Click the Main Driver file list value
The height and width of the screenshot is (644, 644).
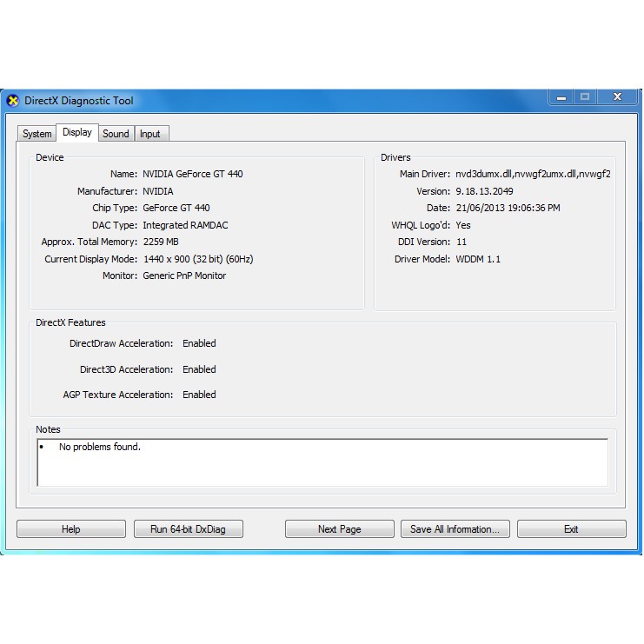[533, 174]
